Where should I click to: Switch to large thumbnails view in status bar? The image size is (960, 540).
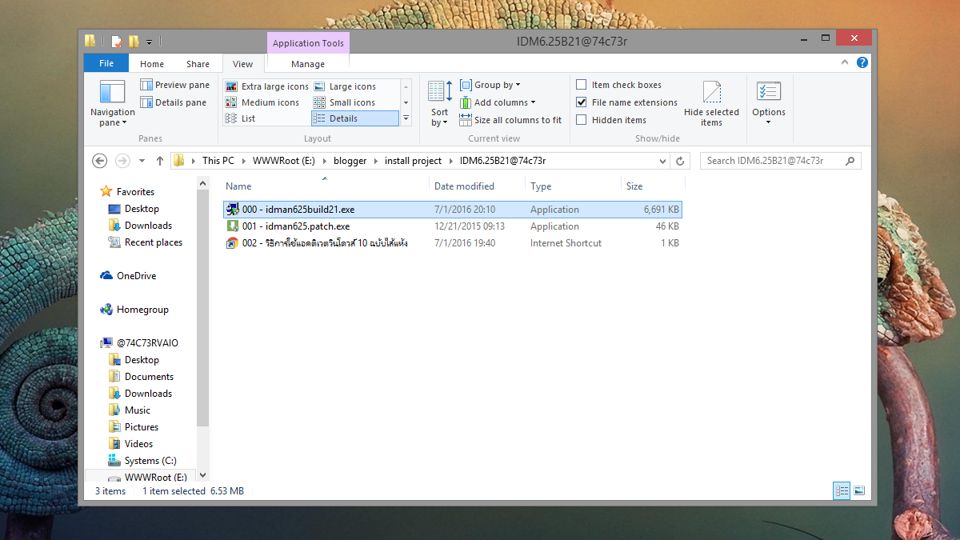point(859,490)
